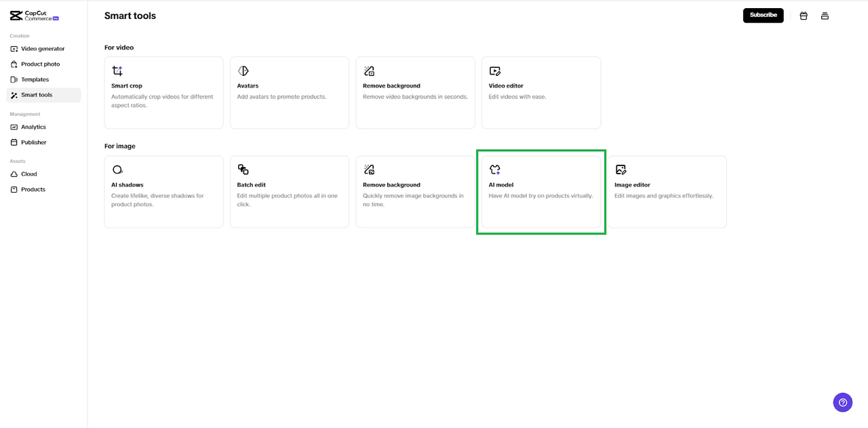Open the gift box icon in header
868x428 pixels.
pos(804,16)
